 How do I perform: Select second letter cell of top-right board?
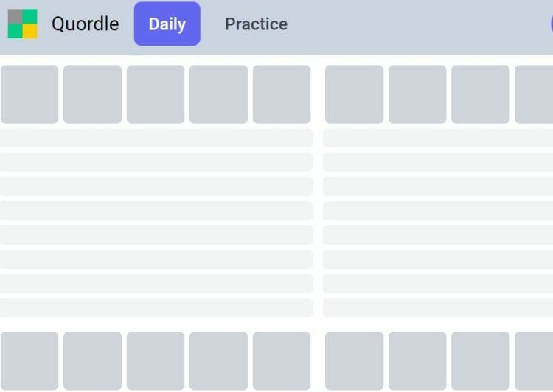pos(417,94)
